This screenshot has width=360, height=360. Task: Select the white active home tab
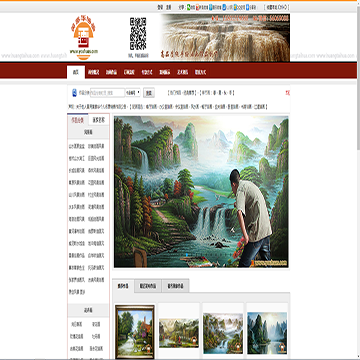coord(76,72)
